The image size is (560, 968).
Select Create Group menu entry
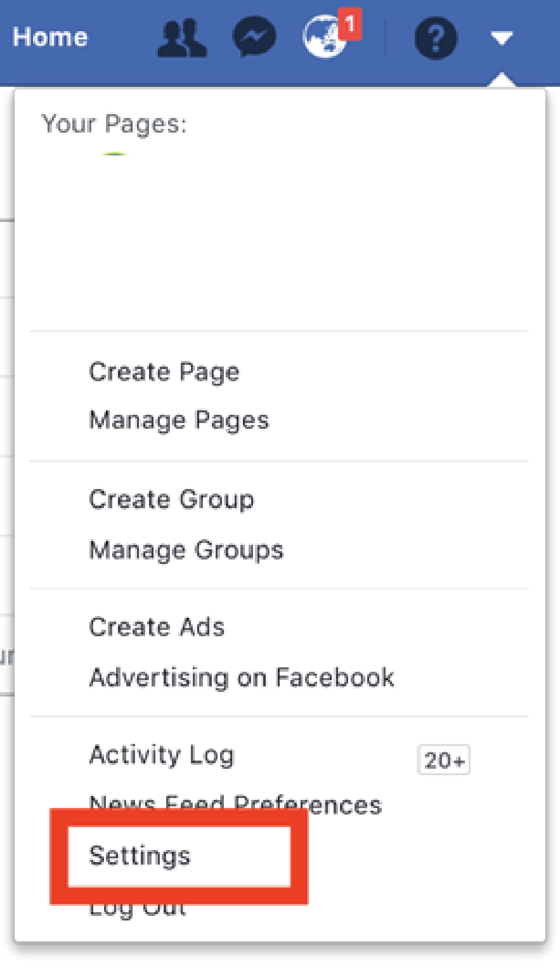(171, 500)
